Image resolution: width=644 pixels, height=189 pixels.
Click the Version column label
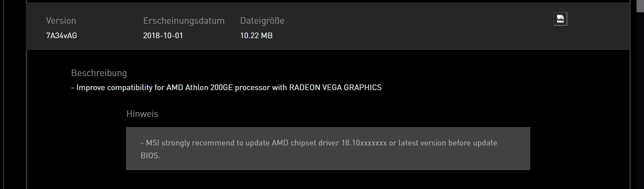coord(61,21)
